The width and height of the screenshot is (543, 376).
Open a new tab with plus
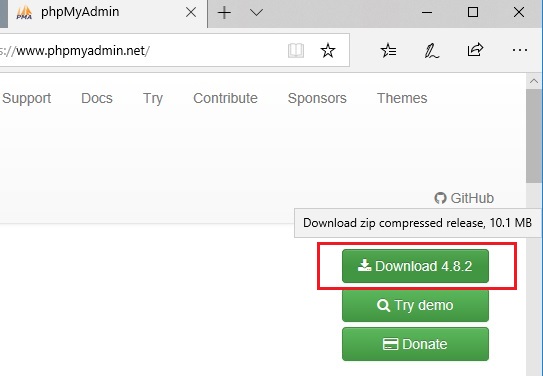point(224,13)
